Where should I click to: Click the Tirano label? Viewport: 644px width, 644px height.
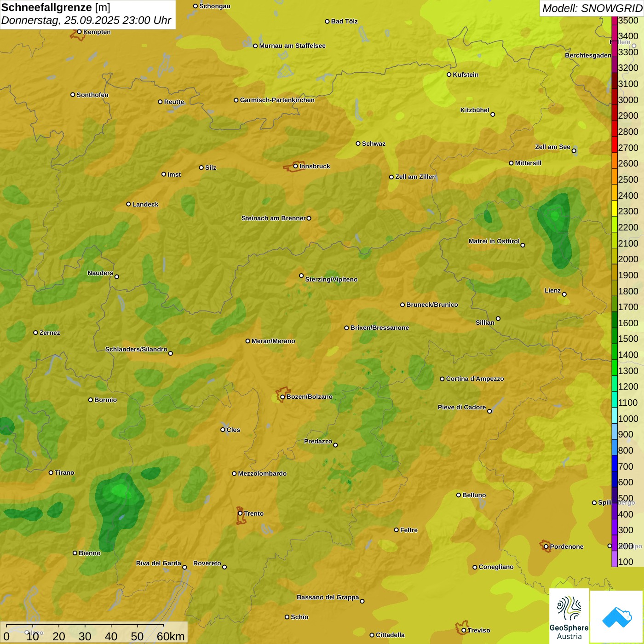(64, 472)
